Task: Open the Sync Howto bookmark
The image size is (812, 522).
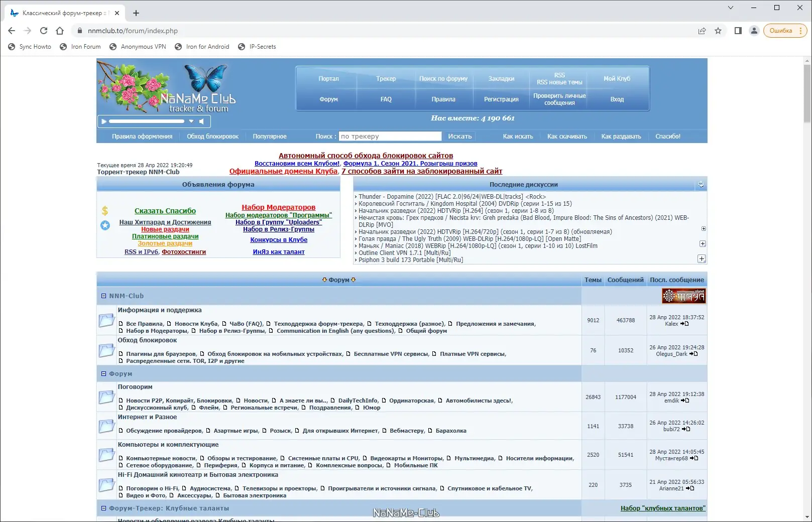Action: coord(30,47)
